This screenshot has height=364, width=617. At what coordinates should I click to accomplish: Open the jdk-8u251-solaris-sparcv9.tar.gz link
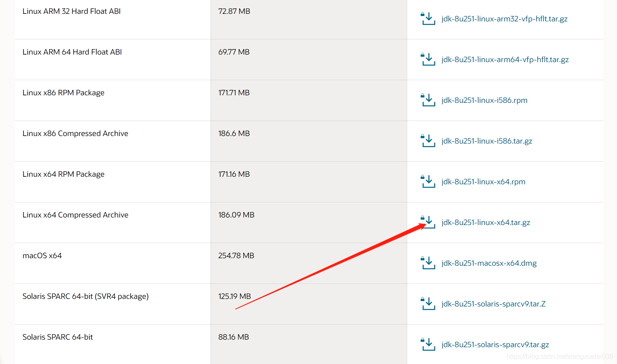(x=495, y=345)
